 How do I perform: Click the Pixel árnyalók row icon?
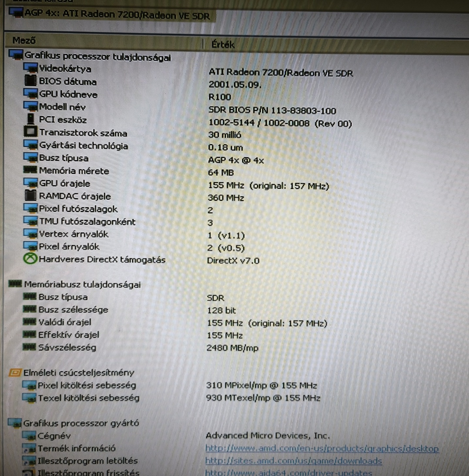point(30,246)
